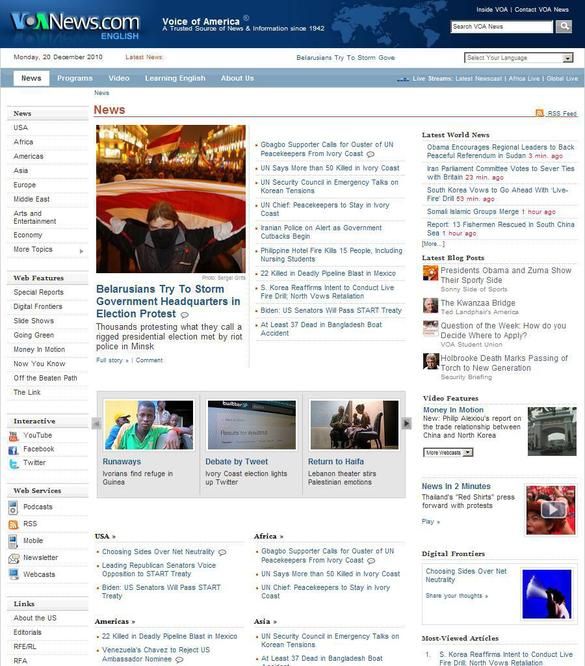Click the Newsletter envelope icon
The height and width of the screenshot is (666, 585).
[x=14, y=558]
